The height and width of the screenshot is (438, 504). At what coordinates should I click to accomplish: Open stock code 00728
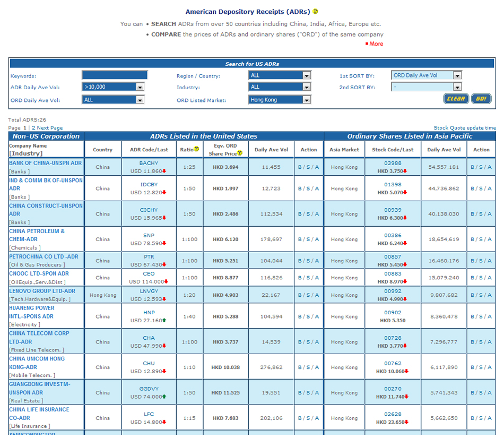click(393, 338)
